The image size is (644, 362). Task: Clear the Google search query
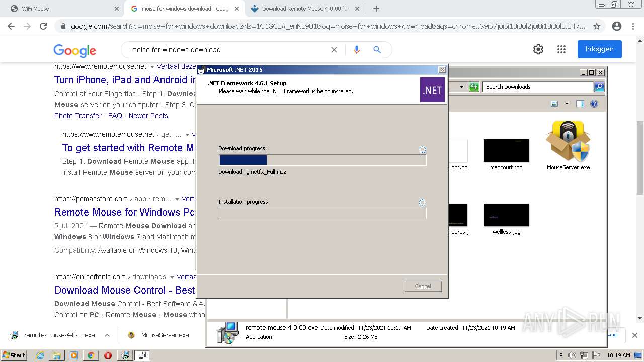click(x=334, y=50)
